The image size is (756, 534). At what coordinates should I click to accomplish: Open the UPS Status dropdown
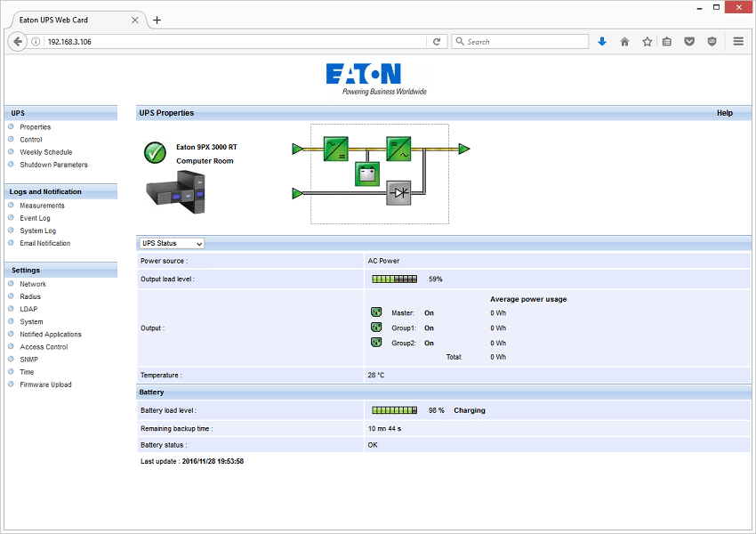(x=173, y=243)
